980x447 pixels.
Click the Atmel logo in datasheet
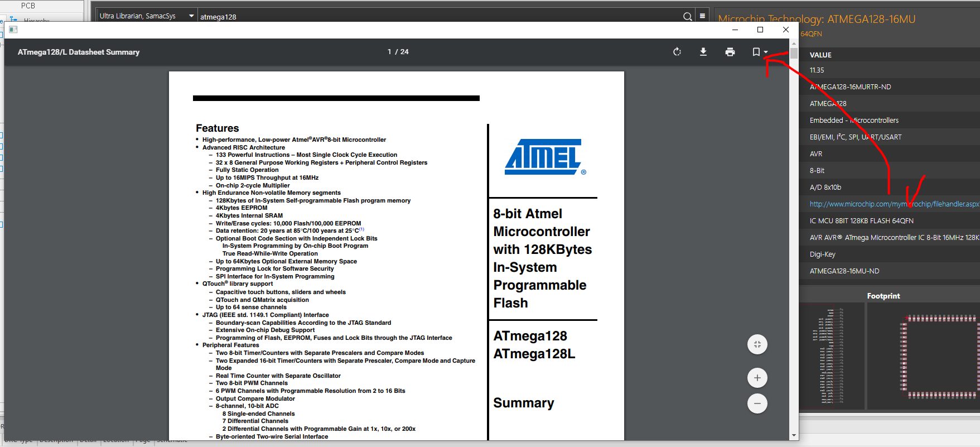click(545, 157)
